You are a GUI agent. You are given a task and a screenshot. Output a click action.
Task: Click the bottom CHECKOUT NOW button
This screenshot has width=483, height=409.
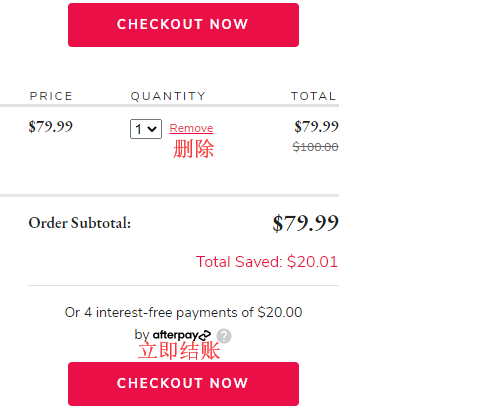(x=183, y=384)
